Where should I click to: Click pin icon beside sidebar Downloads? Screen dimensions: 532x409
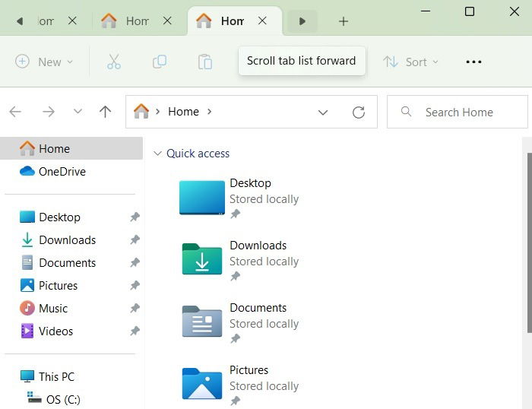(135, 239)
